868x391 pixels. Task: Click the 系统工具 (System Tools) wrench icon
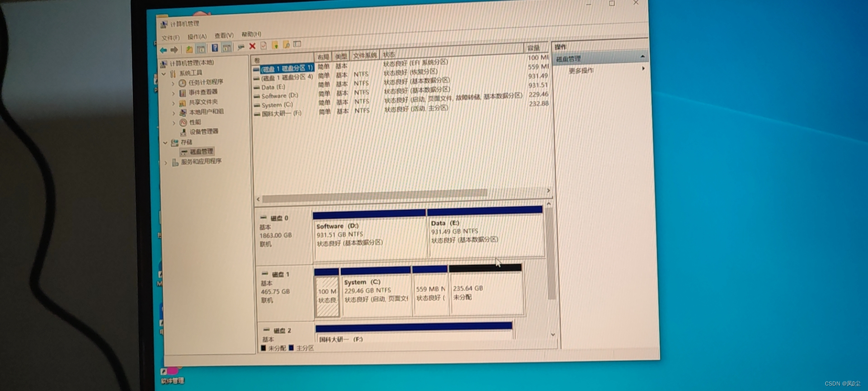click(173, 74)
